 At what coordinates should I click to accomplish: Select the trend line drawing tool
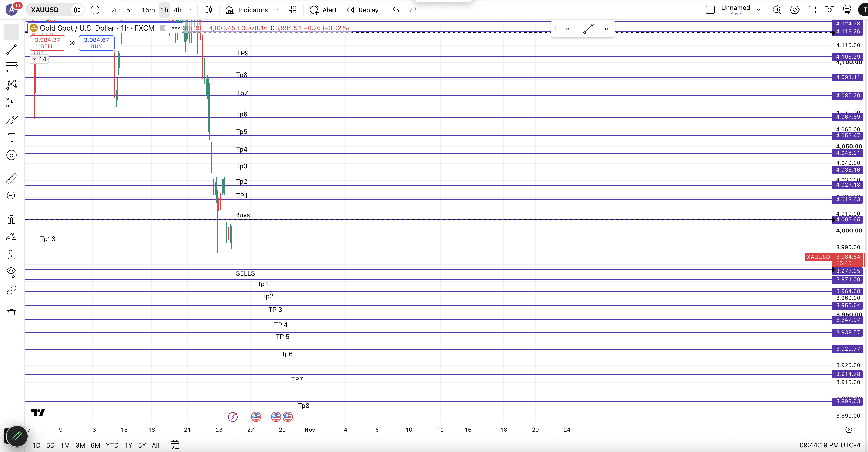tap(12, 50)
